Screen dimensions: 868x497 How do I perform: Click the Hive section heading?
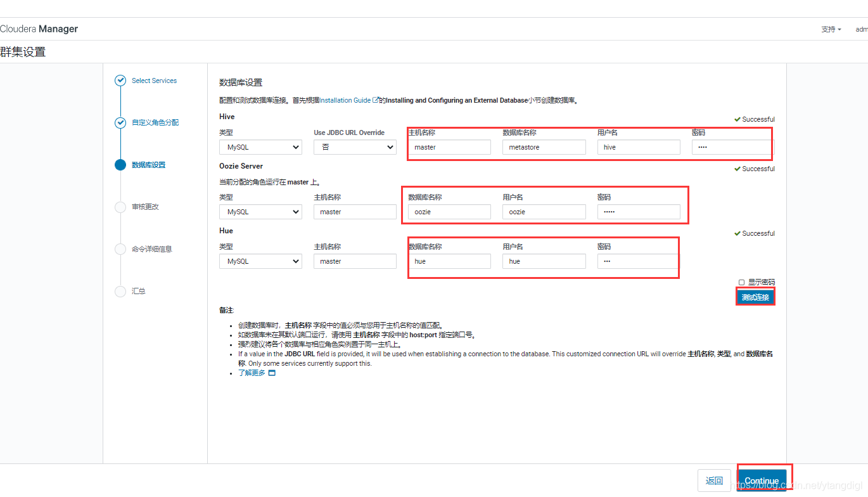click(x=227, y=117)
